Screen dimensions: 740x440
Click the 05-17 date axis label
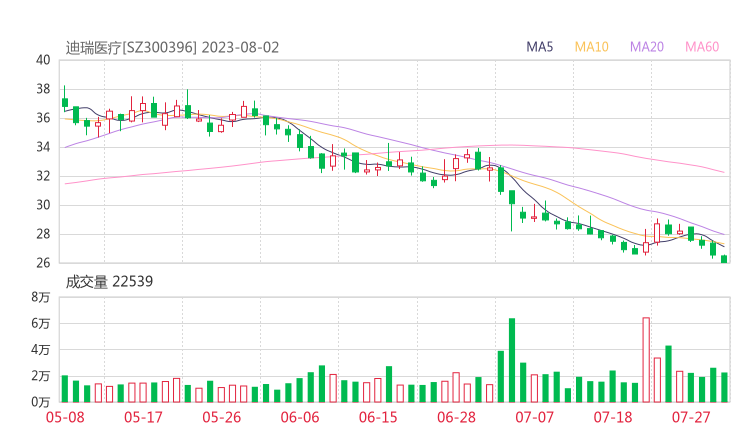click(x=143, y=417)
